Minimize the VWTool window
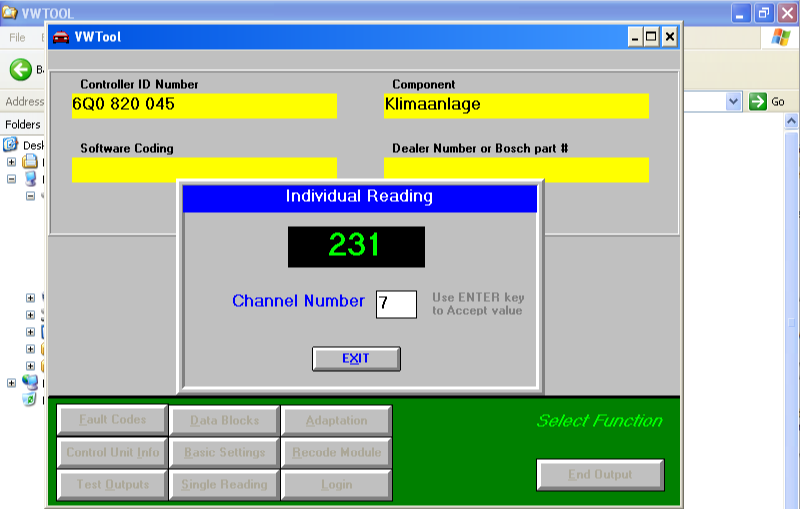Screen dimensions: 800x509 pyautogui.click(x=635, y=37)
